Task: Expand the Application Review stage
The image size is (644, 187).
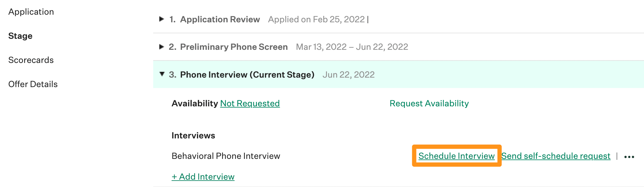Action: [162, 19]
